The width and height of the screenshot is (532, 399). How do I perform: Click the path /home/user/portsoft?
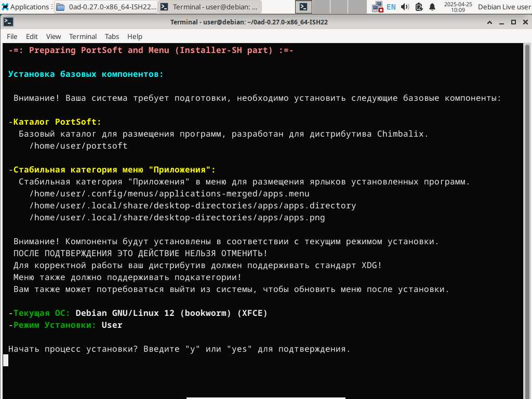click(x=78, y=145)
